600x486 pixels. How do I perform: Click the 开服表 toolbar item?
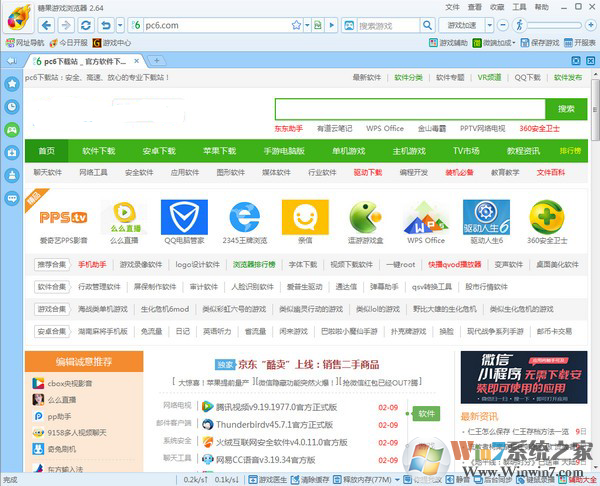click(580, 42)
